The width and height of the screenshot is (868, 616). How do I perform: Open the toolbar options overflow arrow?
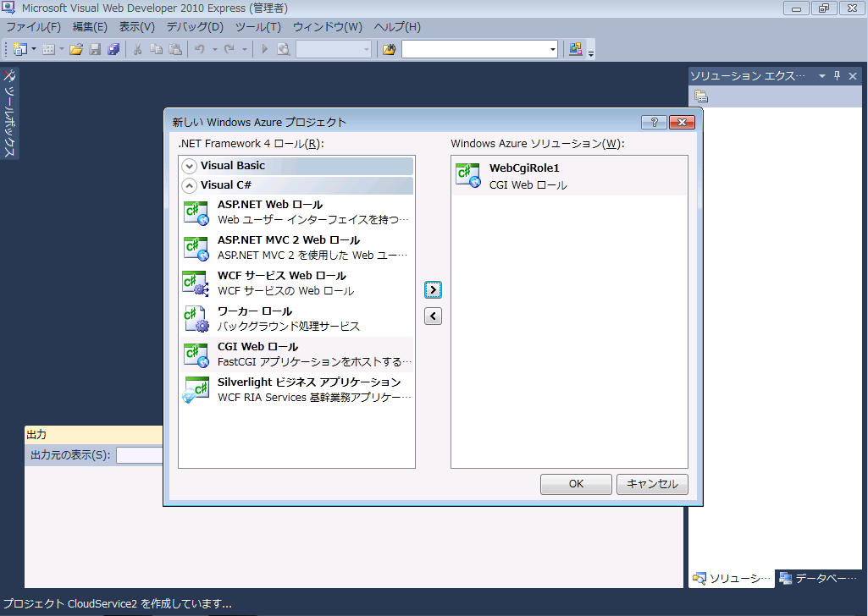coord(591,53)
